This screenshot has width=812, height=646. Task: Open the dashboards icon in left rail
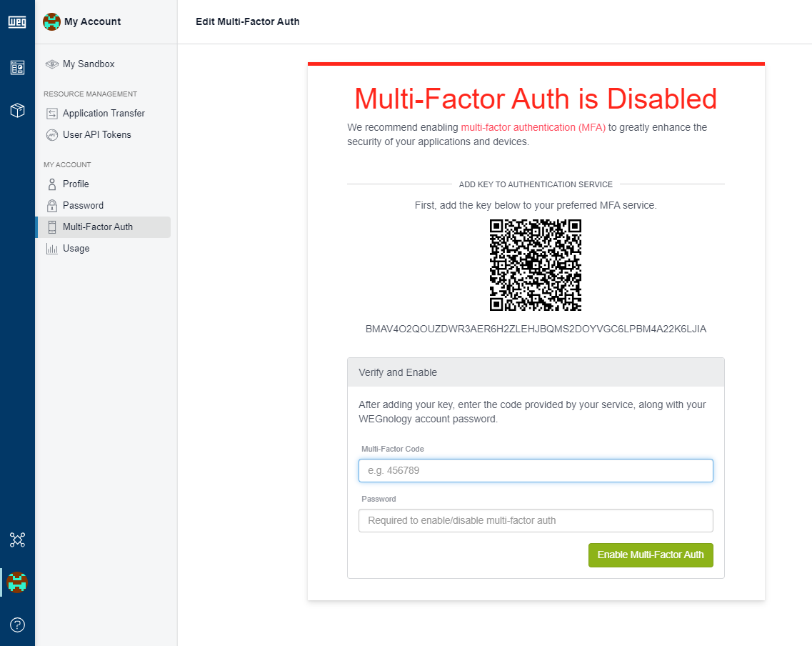[17, 67]
